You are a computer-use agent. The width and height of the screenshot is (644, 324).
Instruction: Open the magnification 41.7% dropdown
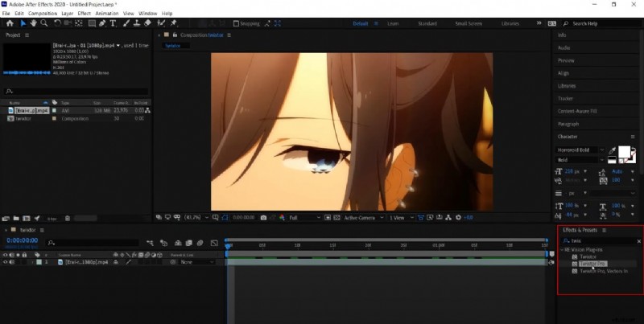coord(196,218)
